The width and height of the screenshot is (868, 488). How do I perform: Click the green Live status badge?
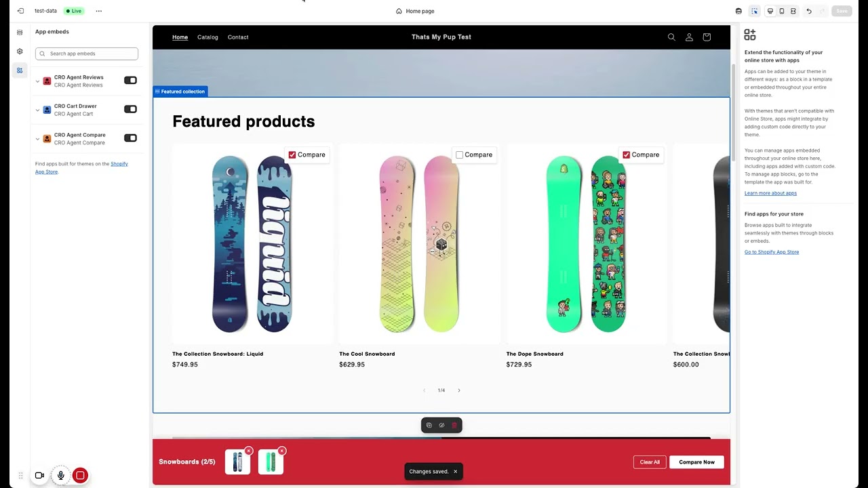(73, 11)
